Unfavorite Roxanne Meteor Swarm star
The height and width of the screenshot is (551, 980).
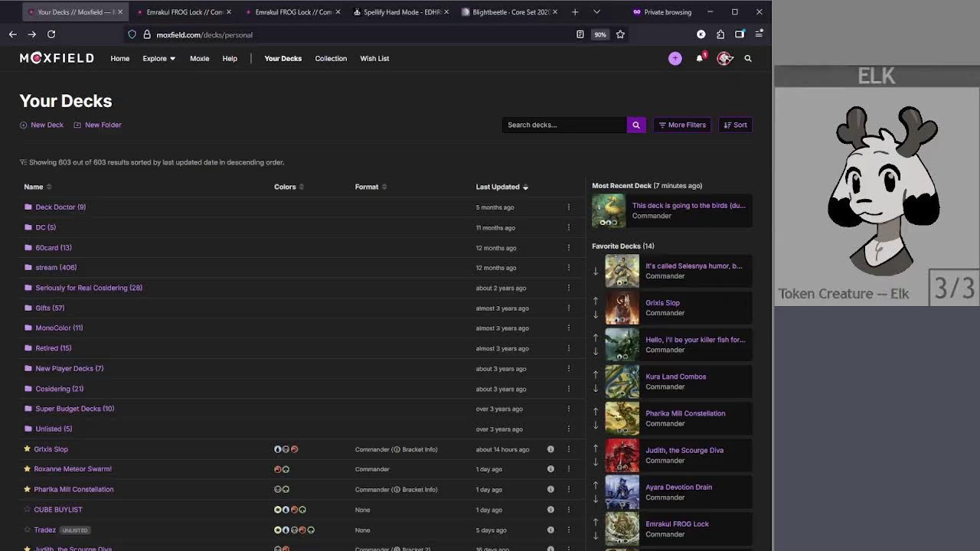pyautogui.click(x=27, y=469)
